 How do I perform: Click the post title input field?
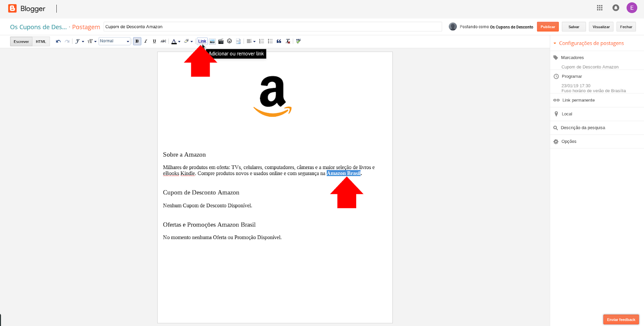tap(272, 27)
